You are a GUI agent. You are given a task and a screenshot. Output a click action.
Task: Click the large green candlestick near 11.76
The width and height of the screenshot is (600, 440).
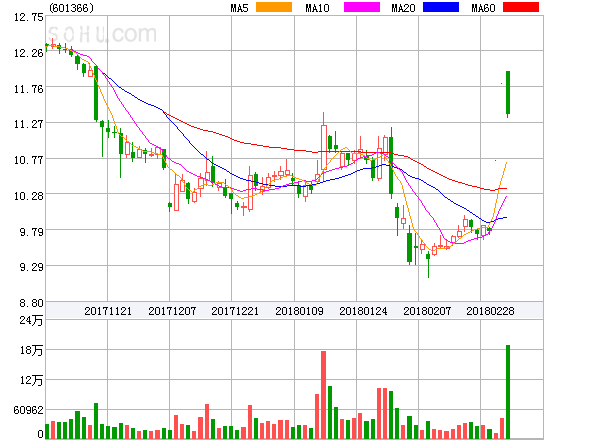pyautogui.click(x=508, y=93)
